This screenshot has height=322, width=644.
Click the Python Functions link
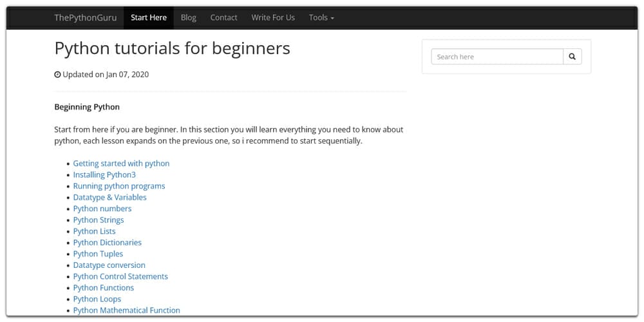coord(104,287)
